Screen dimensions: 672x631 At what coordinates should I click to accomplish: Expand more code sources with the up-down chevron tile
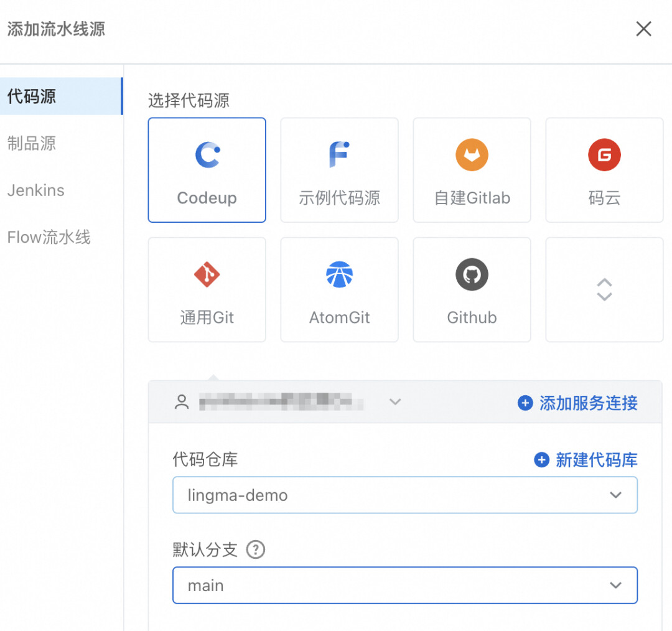click(604, 289)
